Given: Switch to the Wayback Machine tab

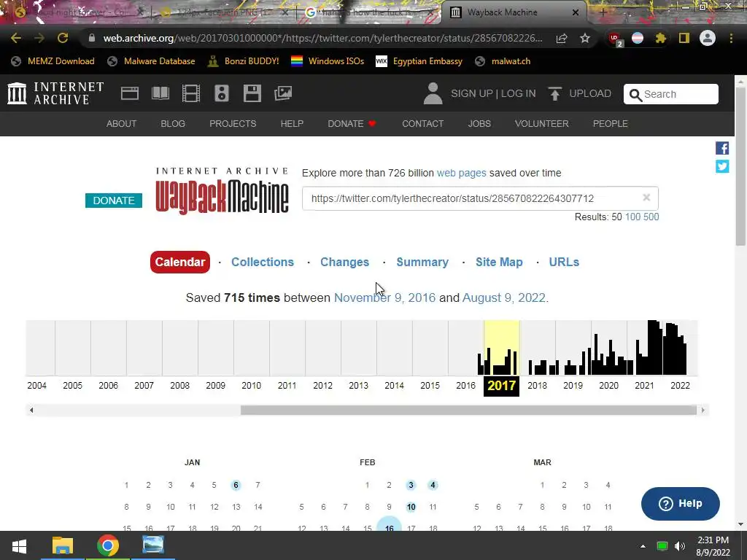Looking at the screenshot, I should pyautogui.click(x=514, y=12).
